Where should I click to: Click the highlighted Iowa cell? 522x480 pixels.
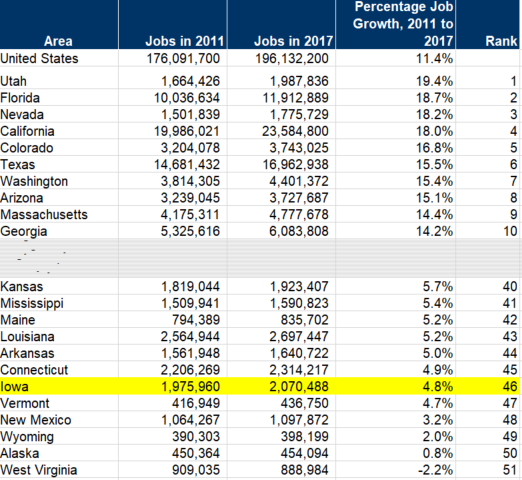pos(59,386)
